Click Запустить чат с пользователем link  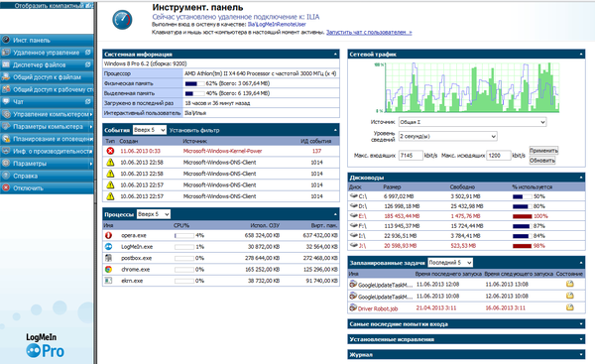click(369, 33)
